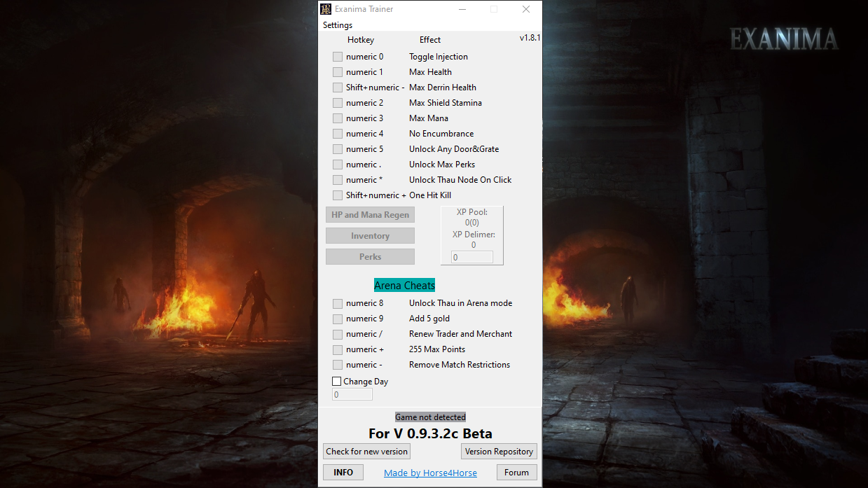Viewport: 868px width, 488px height.
Task: Enable No Encumbrance
Action: coord(337,134)
